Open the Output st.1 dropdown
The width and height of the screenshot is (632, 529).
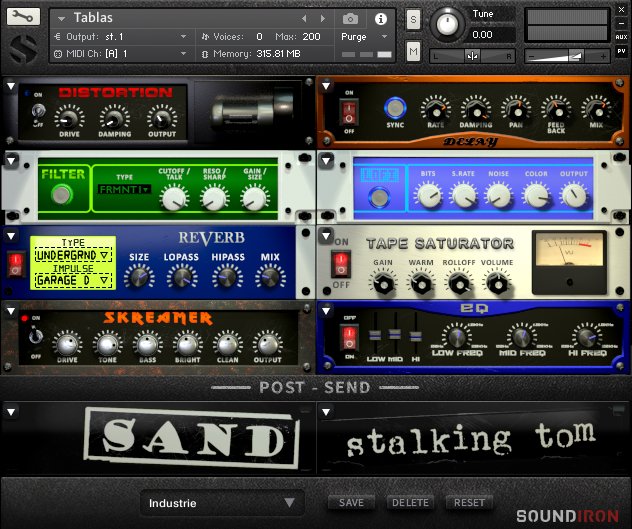tap(120, 37)
